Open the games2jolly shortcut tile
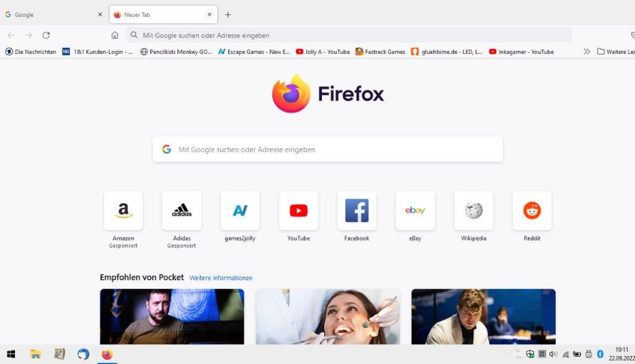This screenshot has width=635, height=364. (240, 211)
